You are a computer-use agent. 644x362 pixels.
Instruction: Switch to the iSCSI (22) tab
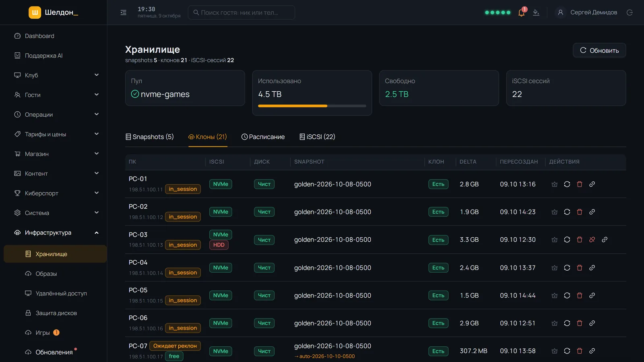pyautogui.click(x=317, y=137)
